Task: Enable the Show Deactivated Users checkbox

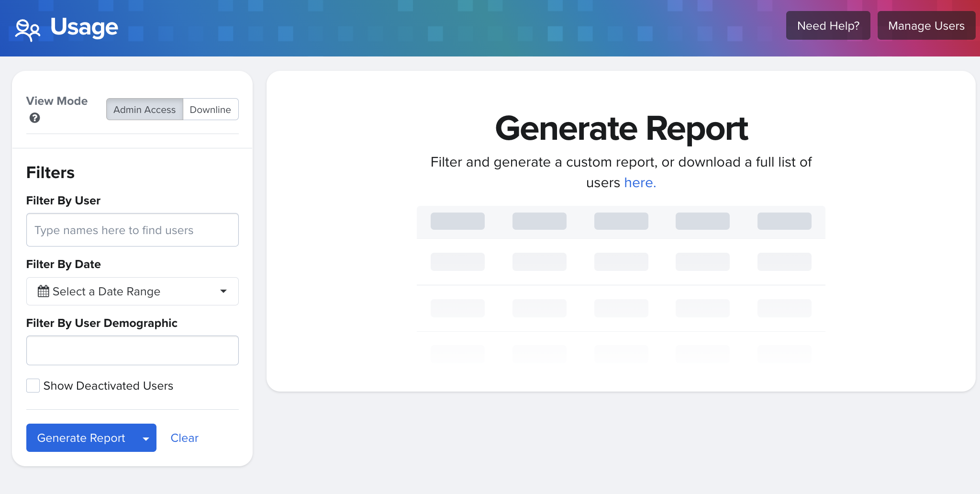Action: point(33,386)
